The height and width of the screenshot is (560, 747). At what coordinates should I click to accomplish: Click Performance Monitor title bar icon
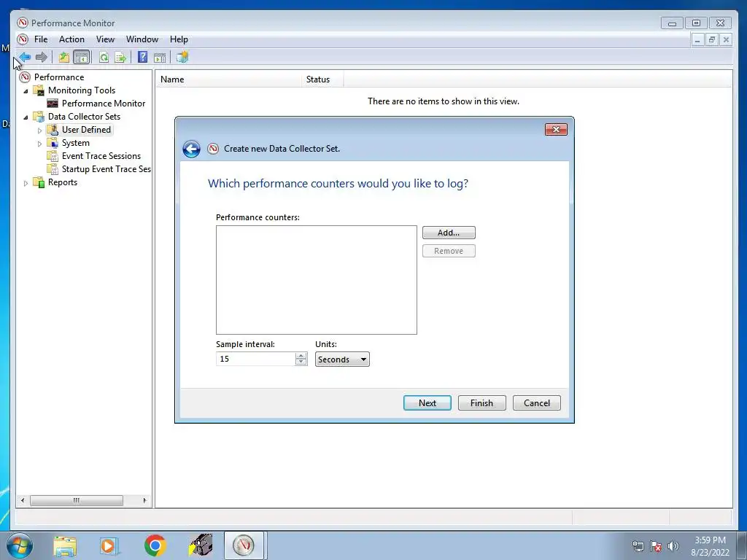tap(22, 23)
